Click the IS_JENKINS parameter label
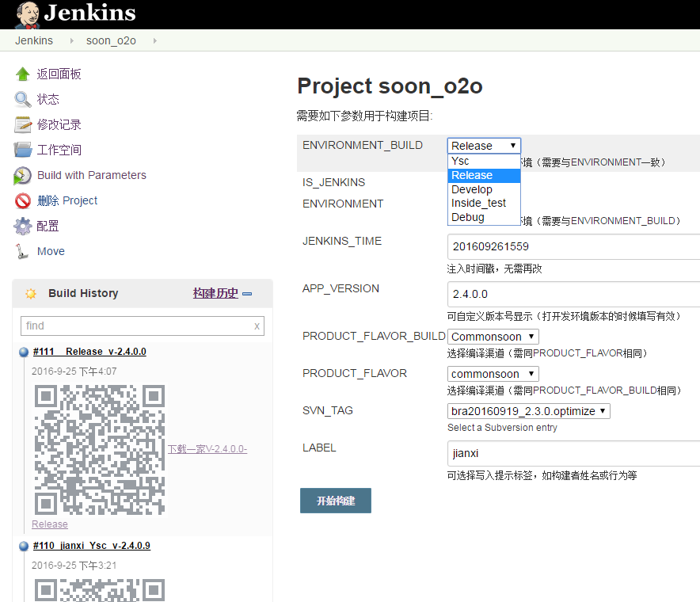This screenshot has height=602, width=700. tap(333, 182)
